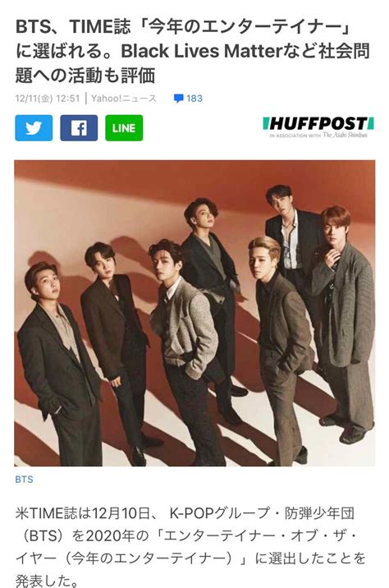Click the 12/11(金) 12:51 timestamp
389x588 pixels.
(48, 99)
